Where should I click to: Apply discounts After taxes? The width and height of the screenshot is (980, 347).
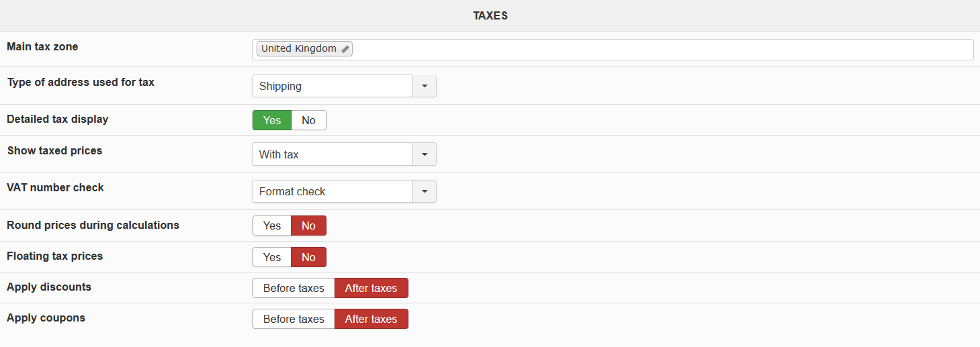tap(371, 288)
